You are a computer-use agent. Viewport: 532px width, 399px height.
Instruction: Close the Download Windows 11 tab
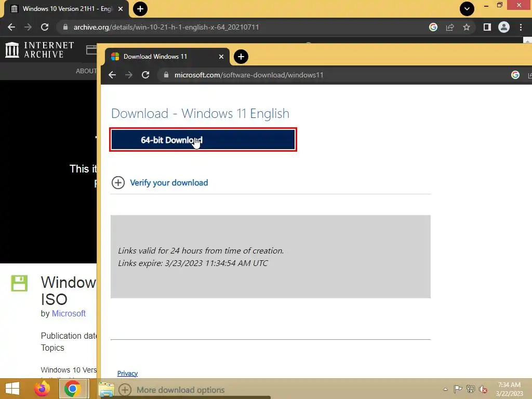221,57
